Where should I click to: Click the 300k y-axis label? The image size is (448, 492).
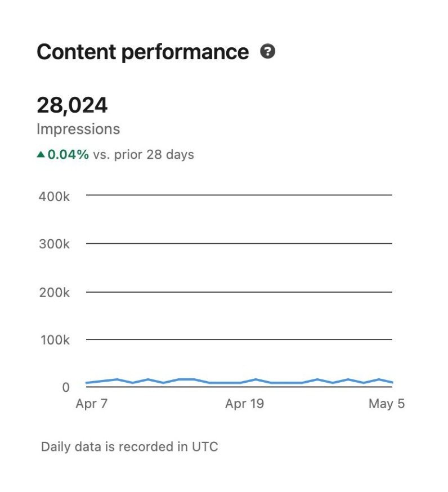coord(54,244)
